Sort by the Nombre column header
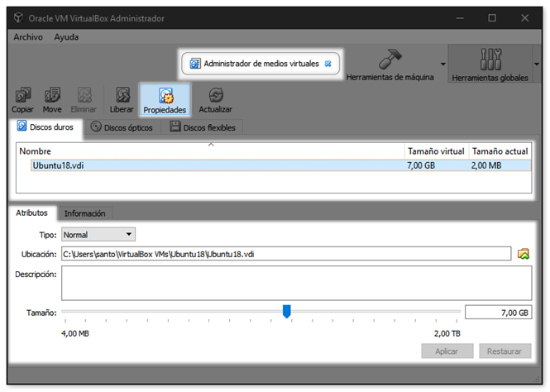Screen dimensions: 550x392 click(x=210, y=151)
